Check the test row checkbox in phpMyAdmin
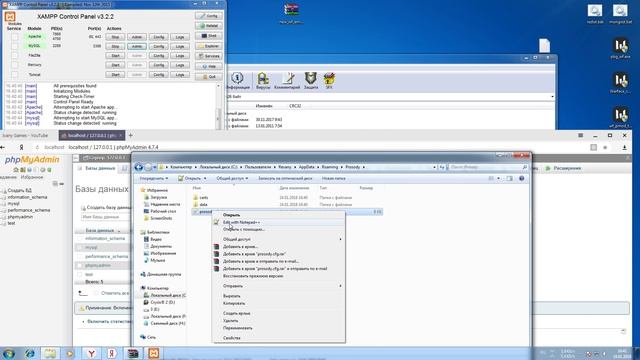 (x=80, y=274)
